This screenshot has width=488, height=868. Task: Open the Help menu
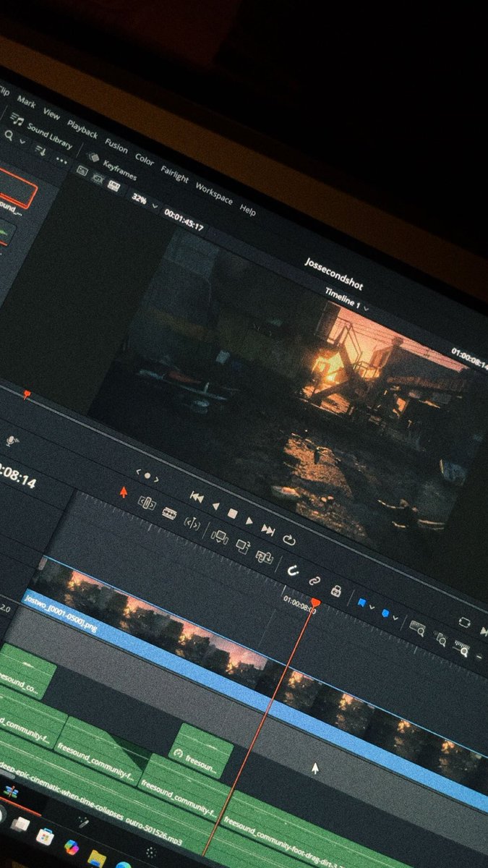[x=248, y=210]
